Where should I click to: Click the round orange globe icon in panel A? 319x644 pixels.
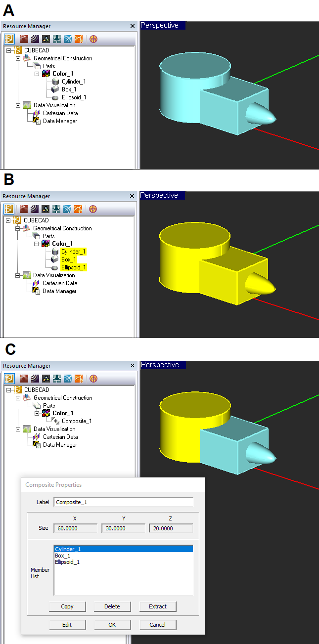pyautogui.click(x=92, y=39)
